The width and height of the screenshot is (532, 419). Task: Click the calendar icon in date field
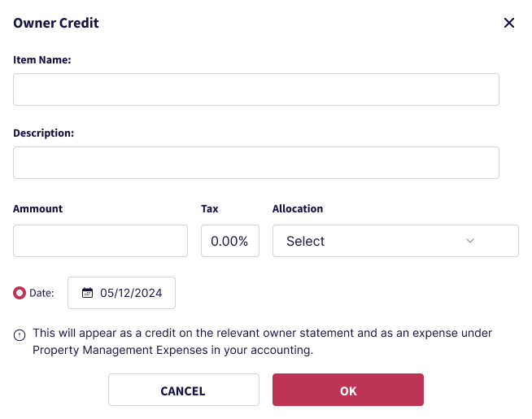tap(87, 294)
